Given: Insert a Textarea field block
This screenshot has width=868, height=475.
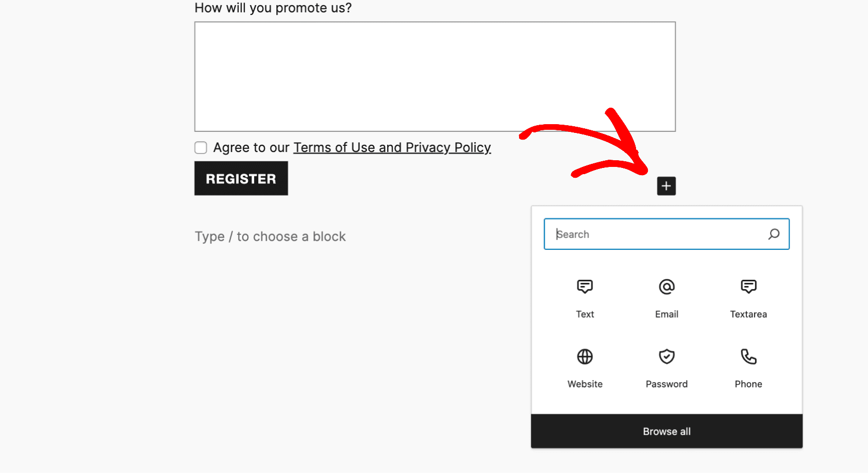Looking at the screenshot, I should coord(748,299).
